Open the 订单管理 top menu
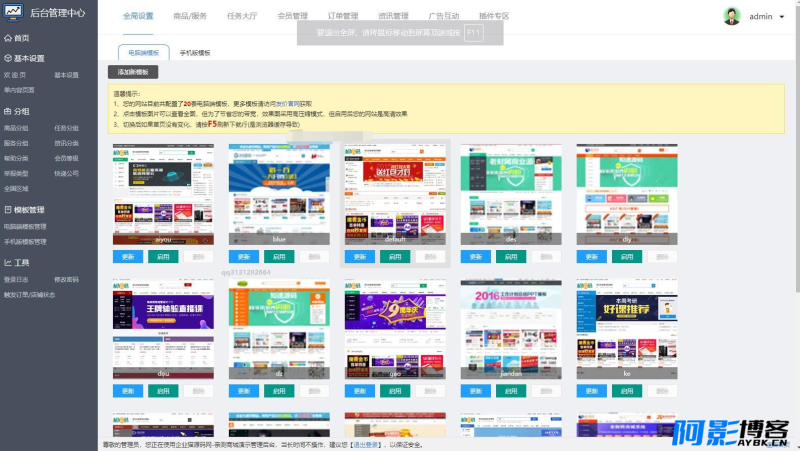 [x=343, y=16]
